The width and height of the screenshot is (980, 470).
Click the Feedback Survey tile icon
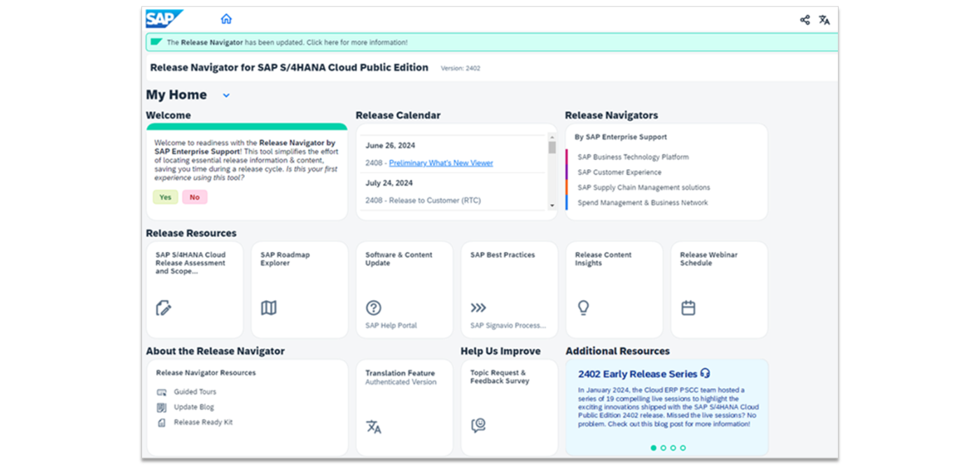click(x=478, y=425)
